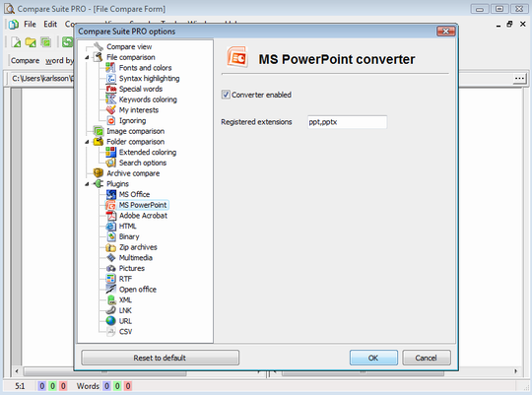Click the Cancel button
This screenshot has height=395, width=532.
coord(427,358)
